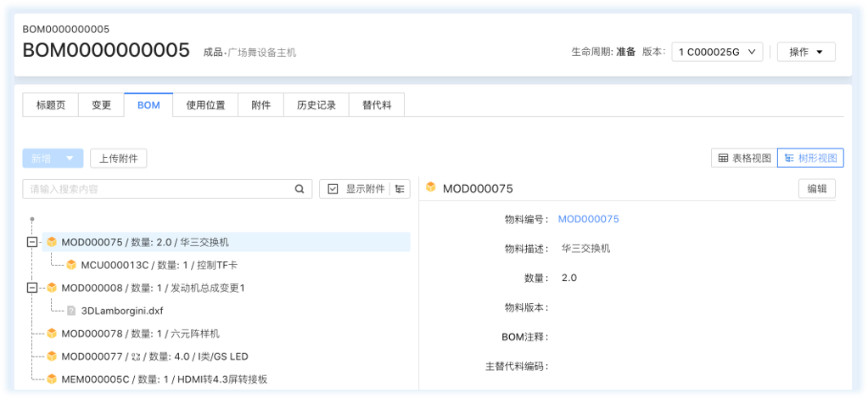Open the 替代料 tab
Viewport: 868px width, 399px height.
click(x=377, y=105)
